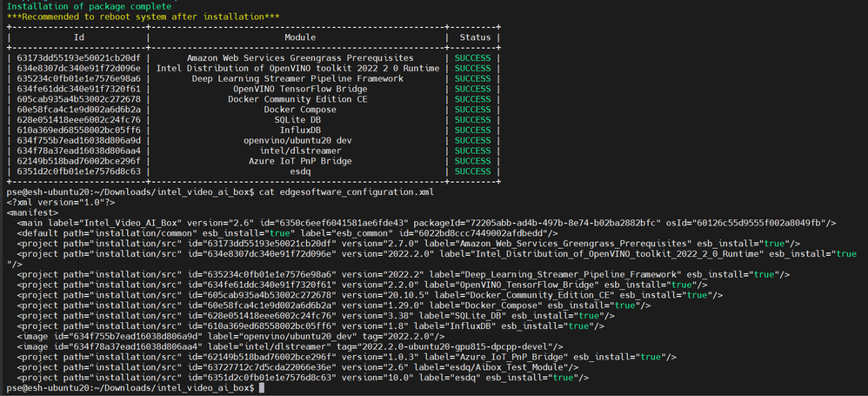Click the <manifest> opening tag
Screen dimensions: 868x396
pos(32,212)
